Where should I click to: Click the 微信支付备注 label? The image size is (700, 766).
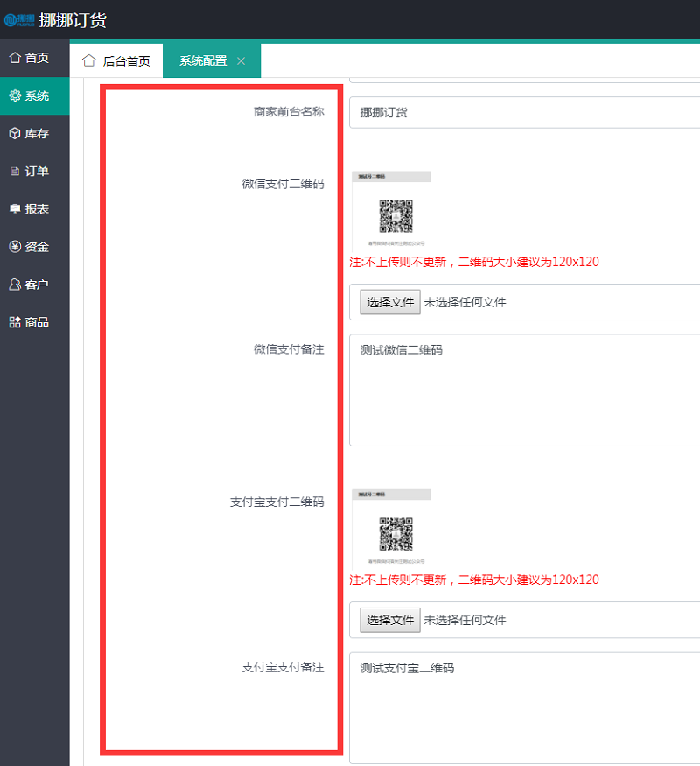pos(289,349)
